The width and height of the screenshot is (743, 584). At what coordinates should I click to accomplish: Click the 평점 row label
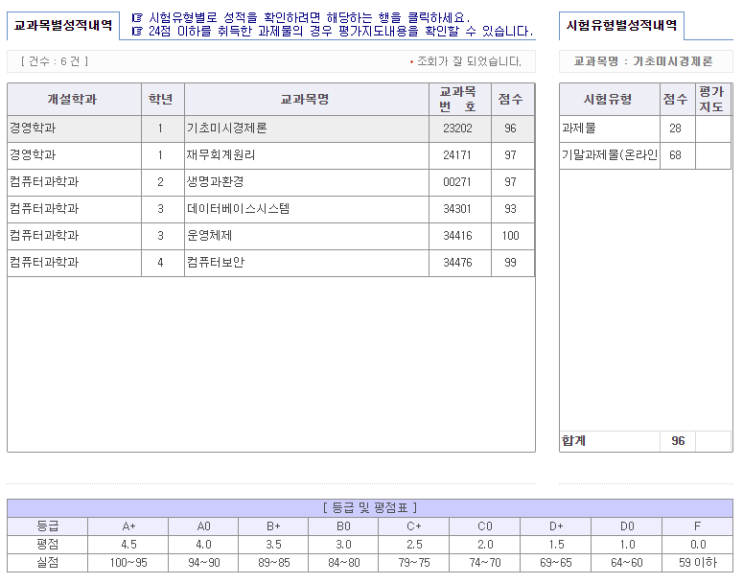[x=48, y=545]
